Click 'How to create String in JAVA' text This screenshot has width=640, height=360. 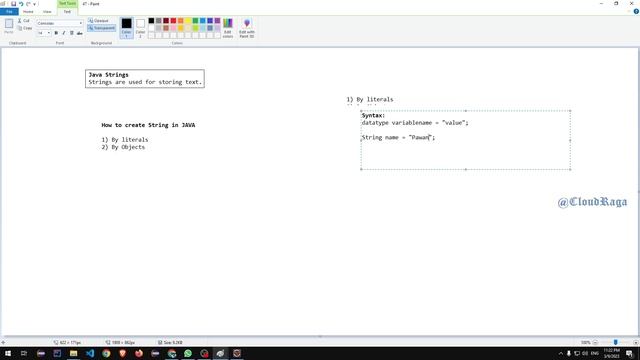tap(148, 125)
